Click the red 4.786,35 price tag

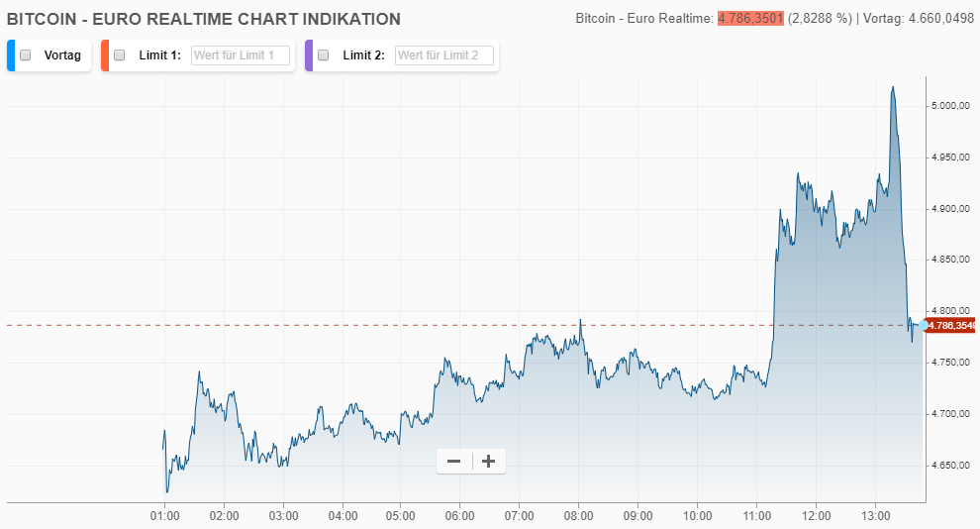point(951,325)
